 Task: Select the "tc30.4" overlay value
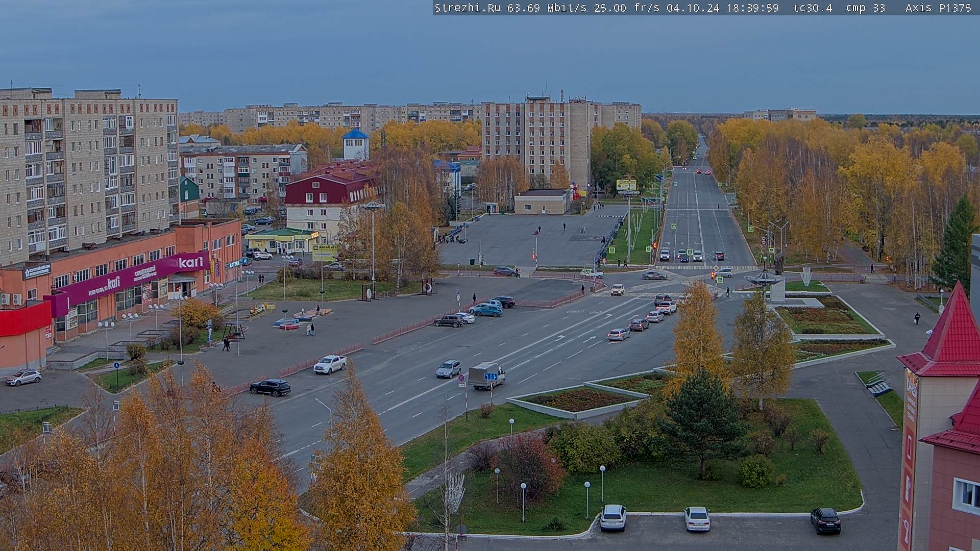point(813,8)
